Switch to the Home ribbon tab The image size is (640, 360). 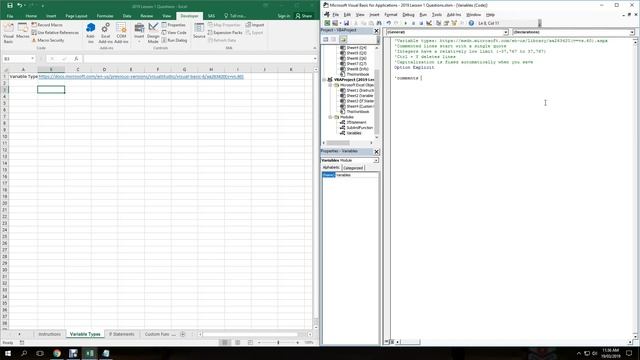(x=31, y=16)
